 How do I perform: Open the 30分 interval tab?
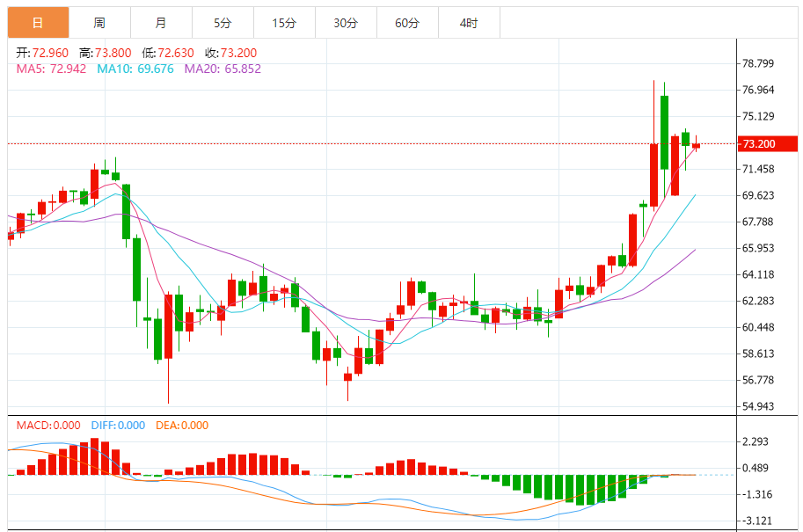(x=346, y=23)
